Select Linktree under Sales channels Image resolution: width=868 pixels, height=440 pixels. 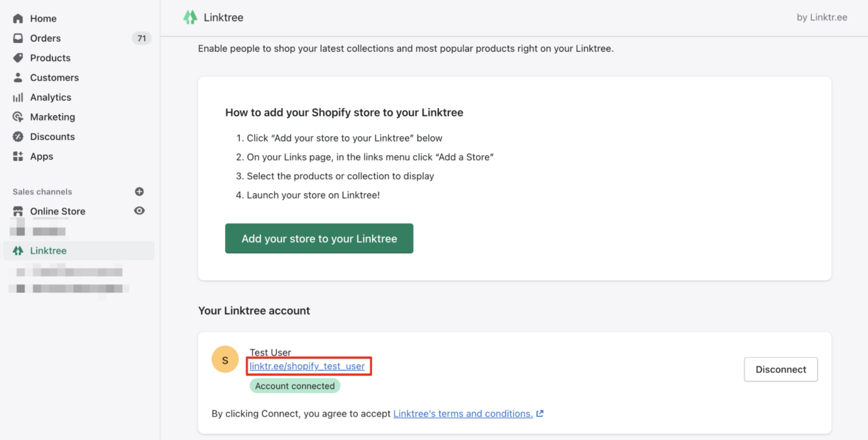pyautogui.click(x=48, y=251)
